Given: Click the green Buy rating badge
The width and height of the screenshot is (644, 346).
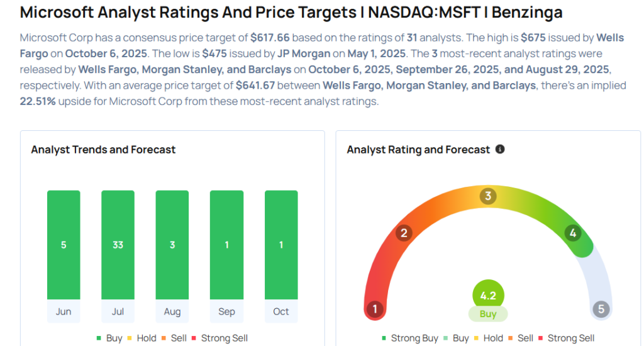Looking at the screenshot, I should (x=488, y=314).
